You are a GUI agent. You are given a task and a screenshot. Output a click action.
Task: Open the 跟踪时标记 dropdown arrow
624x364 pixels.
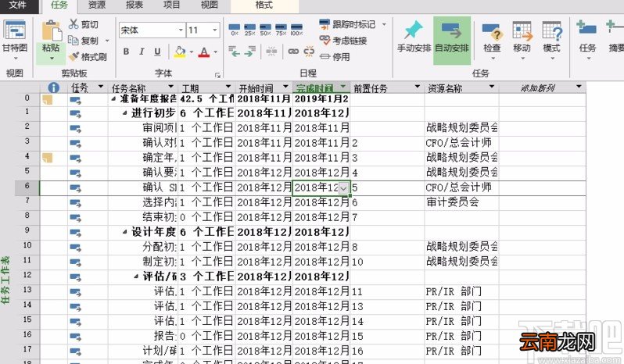tap(384, 25)
